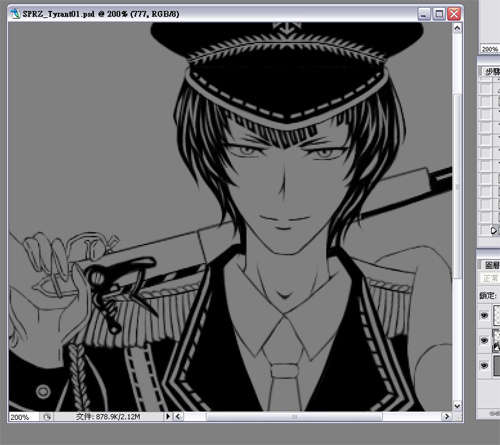Viewport: 500px width, 445px height.
Task: Select the middle layer thumbnail with mask
Action: coord(497,341)
